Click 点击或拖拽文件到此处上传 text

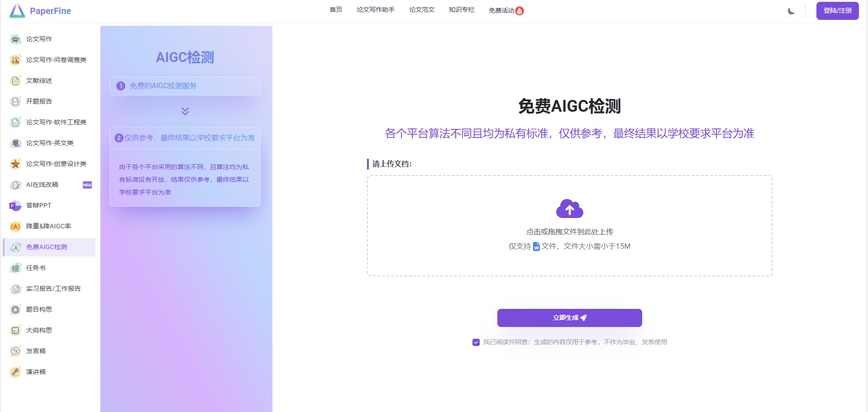569,232
